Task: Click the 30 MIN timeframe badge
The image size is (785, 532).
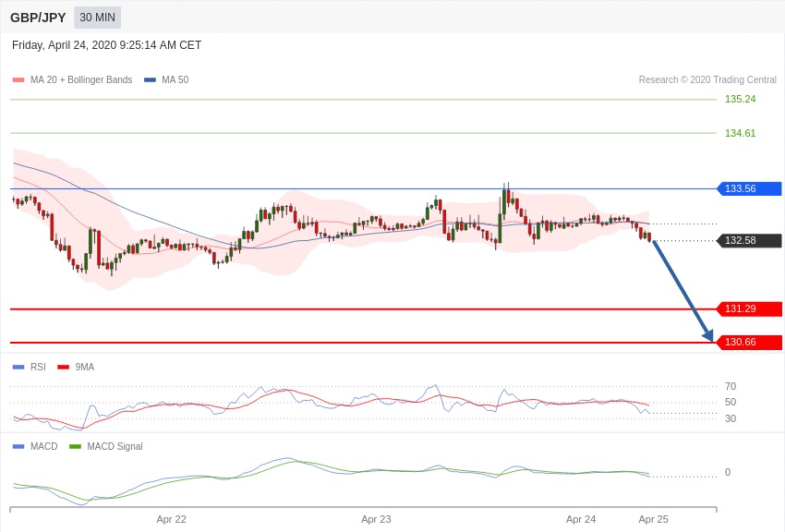Action: (x=97, y=18)
